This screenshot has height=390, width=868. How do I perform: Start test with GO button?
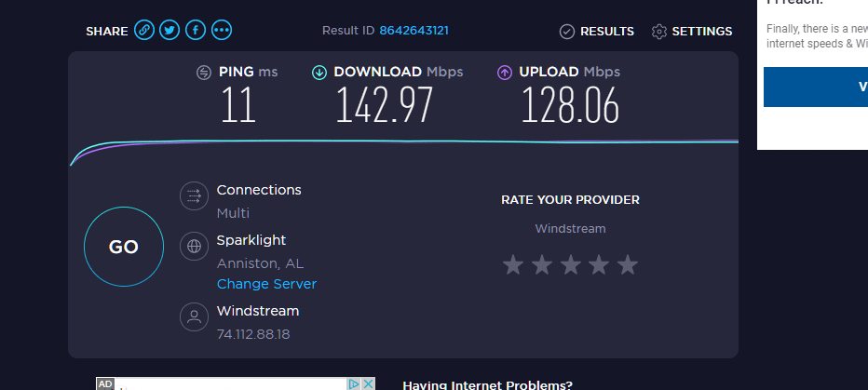(x=124, y=247)
